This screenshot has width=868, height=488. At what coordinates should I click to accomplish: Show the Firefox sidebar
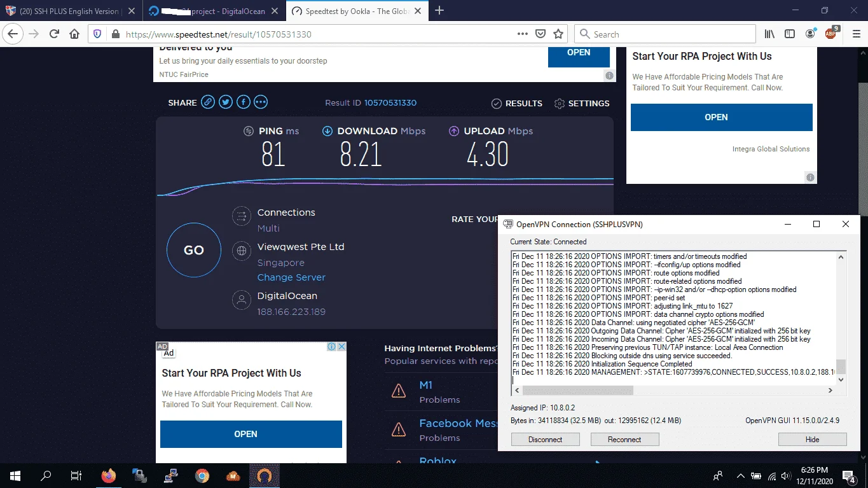(789, 34)
